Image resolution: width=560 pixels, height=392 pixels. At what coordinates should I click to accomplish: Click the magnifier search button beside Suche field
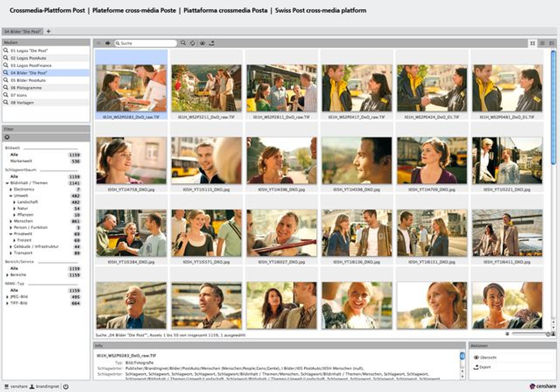click(x=183, y=43)
